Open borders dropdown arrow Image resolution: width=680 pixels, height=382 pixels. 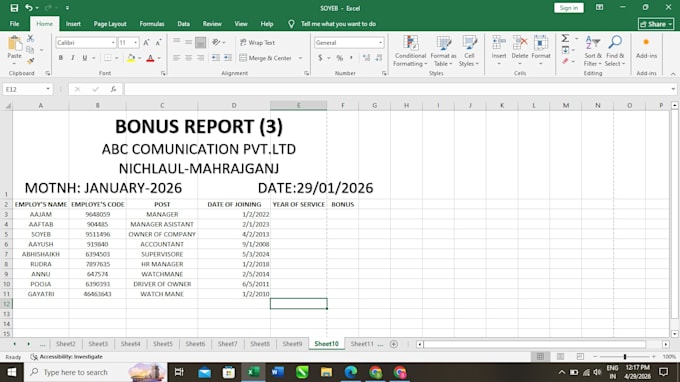click(116, 58)
